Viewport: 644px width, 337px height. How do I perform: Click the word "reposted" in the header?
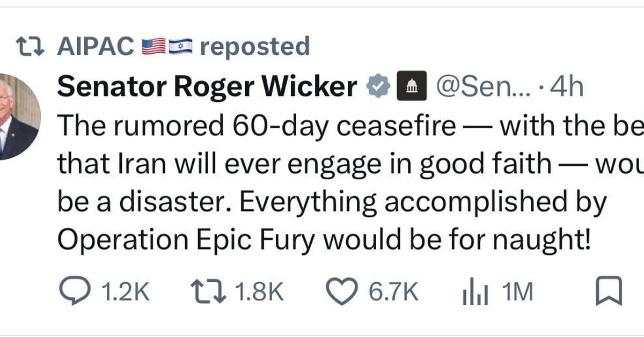point(255,47)
